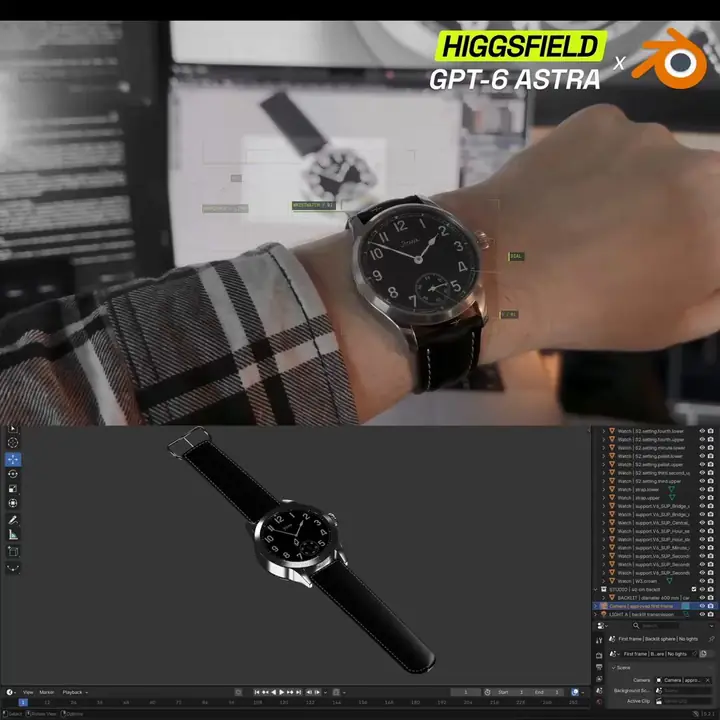Click the Play animation button
Viewport: 720px width, 720px height.
(282, 692)
